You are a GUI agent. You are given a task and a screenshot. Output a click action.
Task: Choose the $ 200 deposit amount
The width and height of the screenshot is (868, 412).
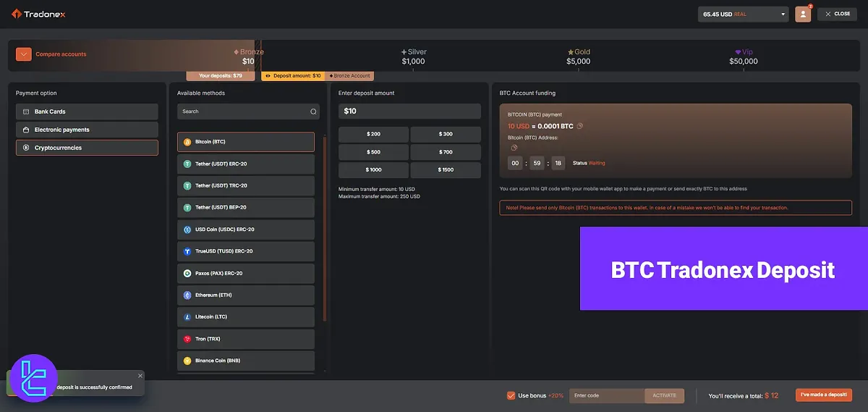(373, 134)
